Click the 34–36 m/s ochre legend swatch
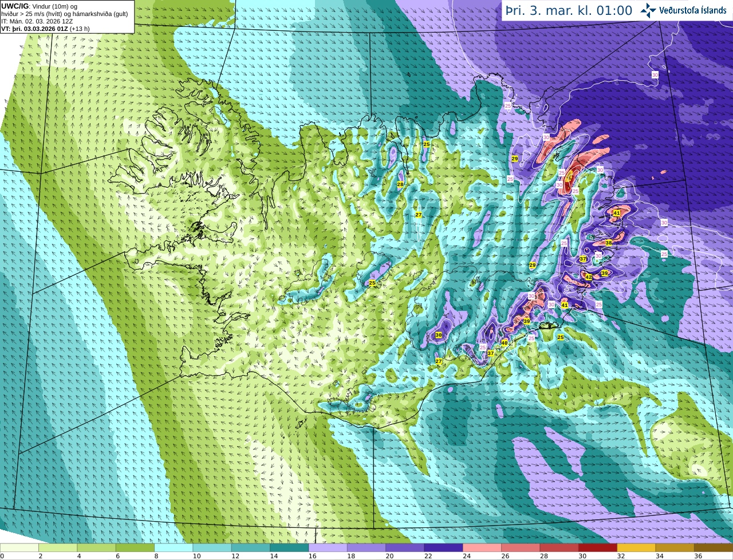 (675, 547)
